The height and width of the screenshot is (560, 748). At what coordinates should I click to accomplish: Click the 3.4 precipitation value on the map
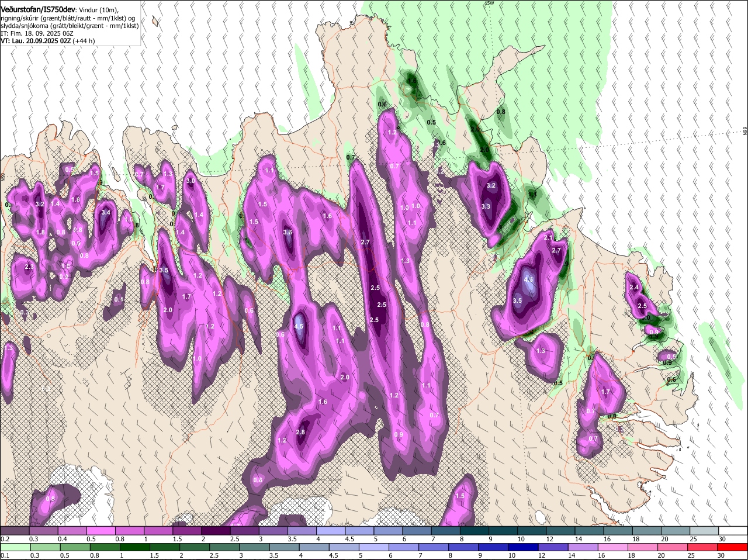click(106, 212)
